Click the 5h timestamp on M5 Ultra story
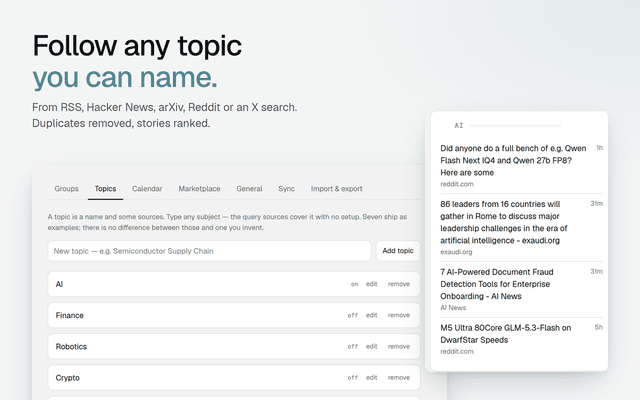The image size is (640, 400). [x=598, y=327]
